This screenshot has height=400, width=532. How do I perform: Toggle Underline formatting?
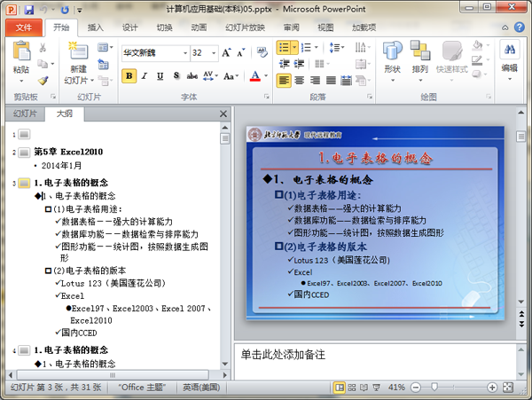pos(160,75)
